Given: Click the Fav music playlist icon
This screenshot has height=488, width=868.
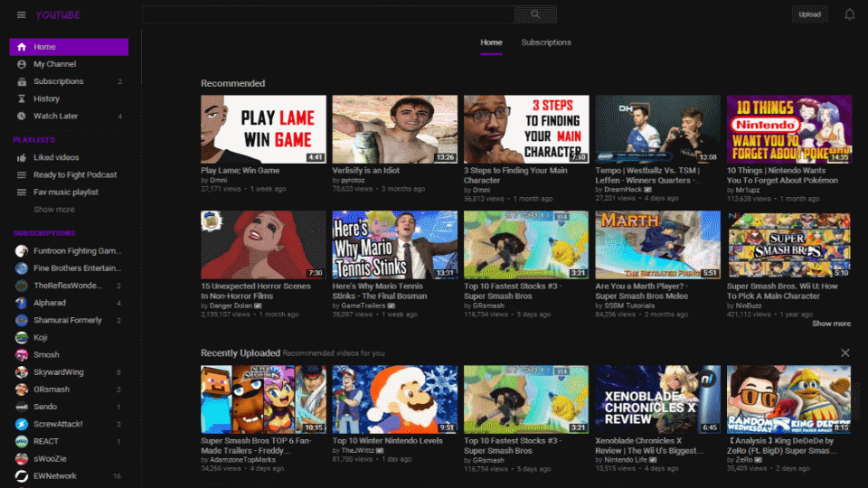Looking at the screenshot, I should click(x=22, y=192).
